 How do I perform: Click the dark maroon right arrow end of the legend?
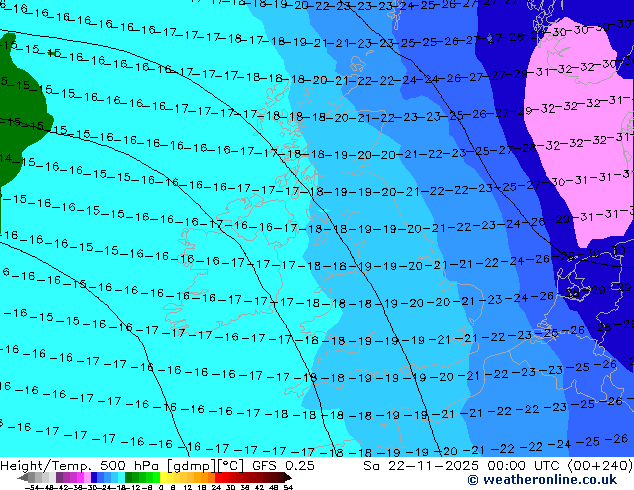(287, 477)
